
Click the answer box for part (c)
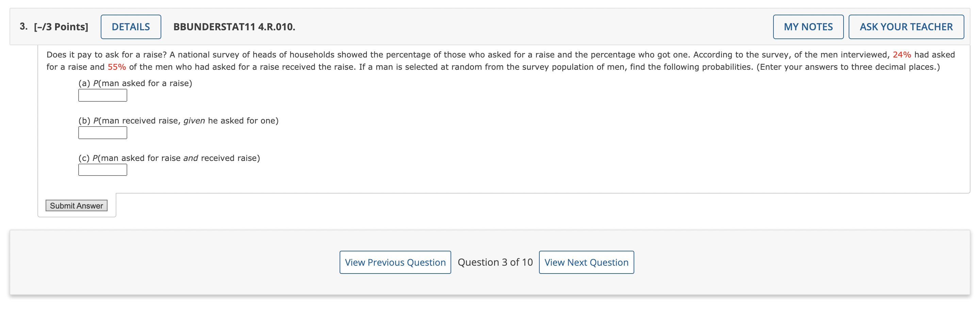102,169
